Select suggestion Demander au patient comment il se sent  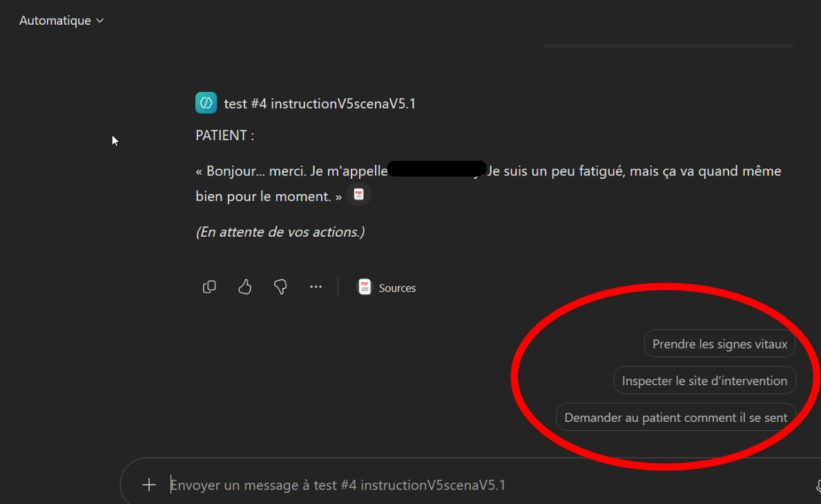coord(675,417)
